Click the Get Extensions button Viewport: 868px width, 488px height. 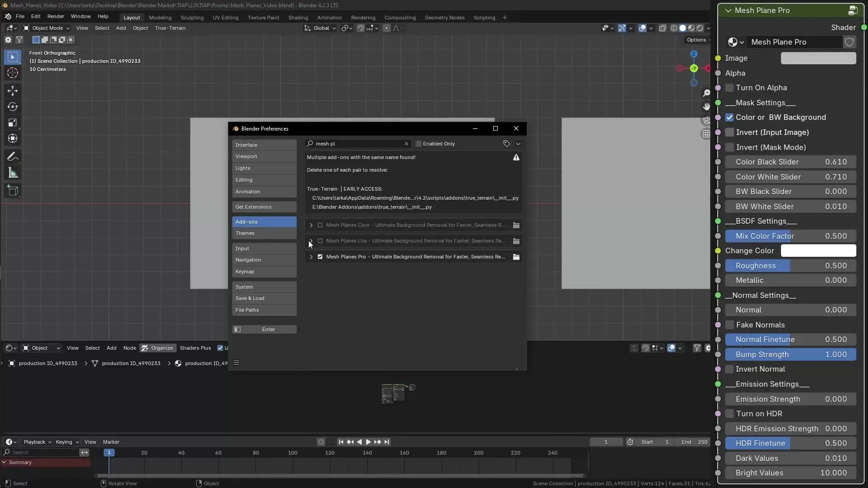(x=264, y=207)
